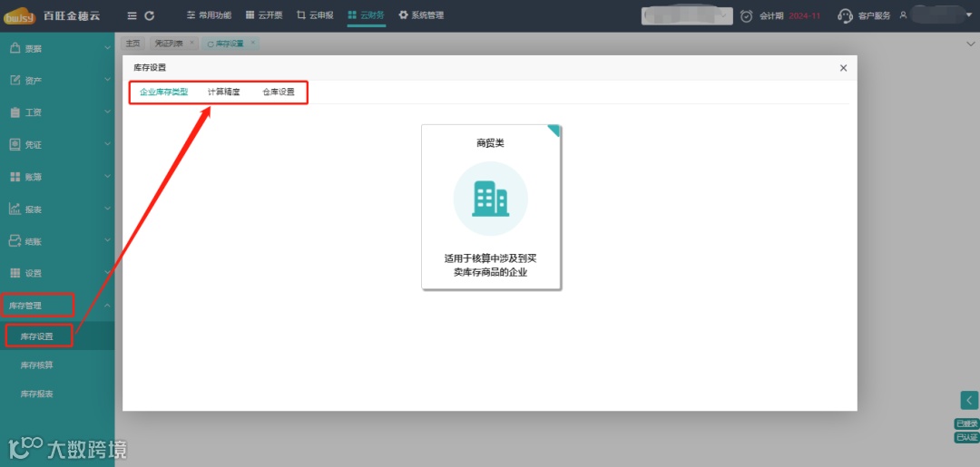980x467 pixels.
Task: Expand 结账 in sidebar
Action: pos(57,241)
